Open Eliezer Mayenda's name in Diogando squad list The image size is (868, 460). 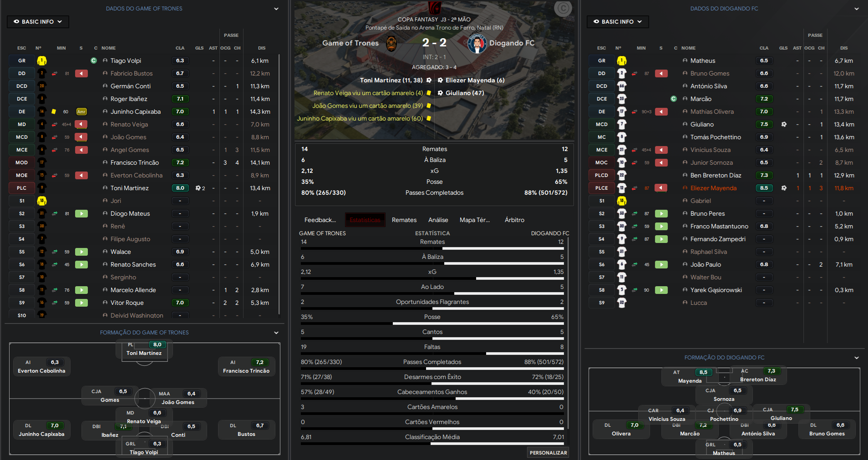click(713, 188)
